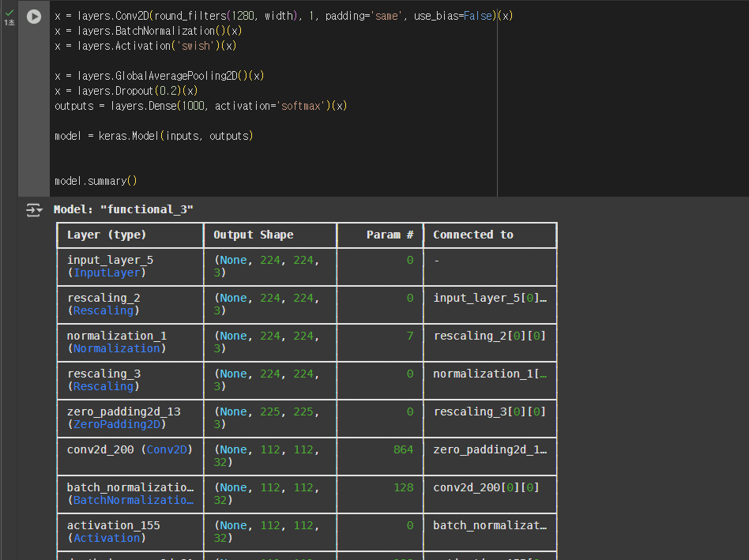Click the model.summary() code line
Viewport: 749px width, 560px height.
click(x=96, y=181)
